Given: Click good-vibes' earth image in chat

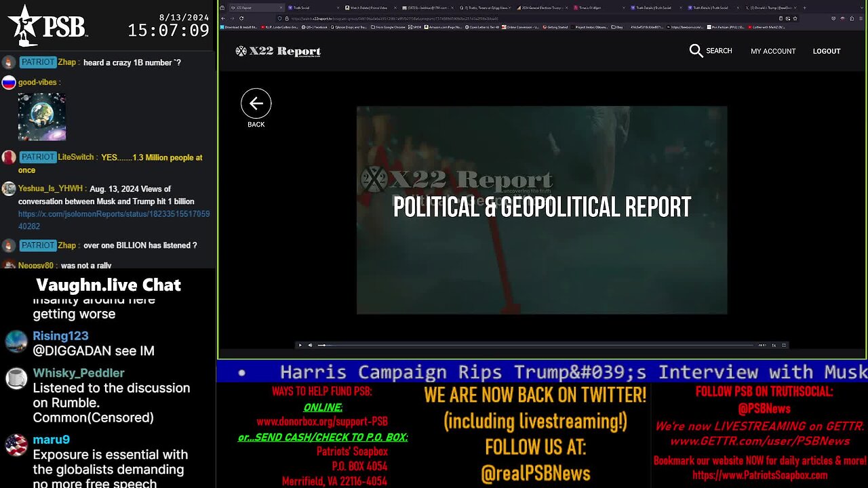Looking at the screenshot, I should 42,117.
